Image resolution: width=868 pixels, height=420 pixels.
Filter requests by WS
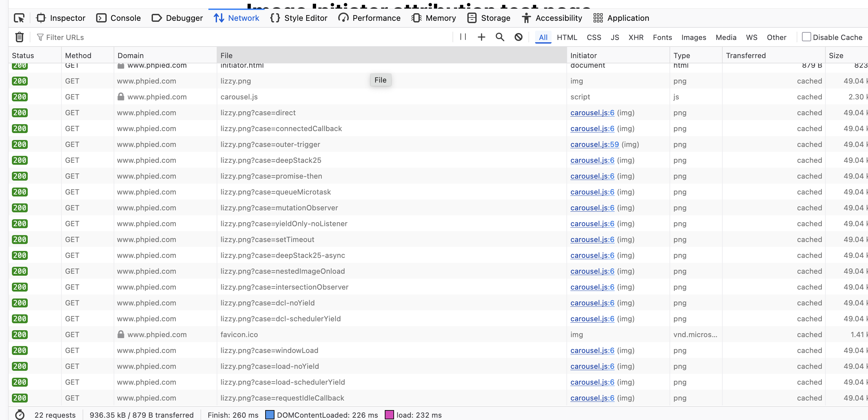coord(752,37)
